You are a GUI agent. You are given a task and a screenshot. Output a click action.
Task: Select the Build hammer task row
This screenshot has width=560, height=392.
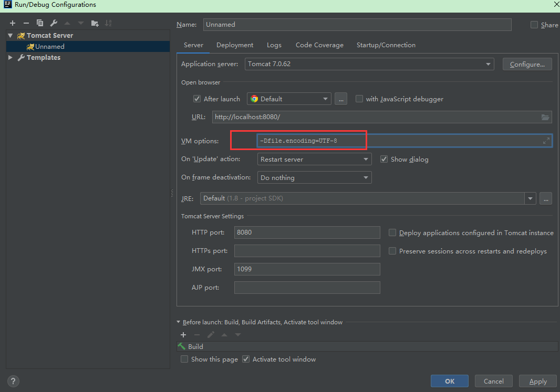(x=367, y=346)
